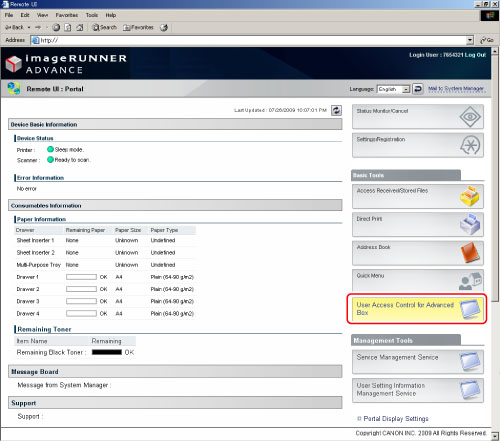Click the History toolbar icon
500x441 pixels.
click(x=164, y=27)
